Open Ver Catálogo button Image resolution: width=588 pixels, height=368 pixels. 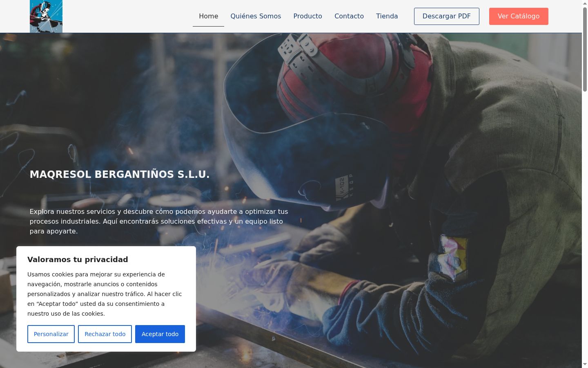(519, 16)
